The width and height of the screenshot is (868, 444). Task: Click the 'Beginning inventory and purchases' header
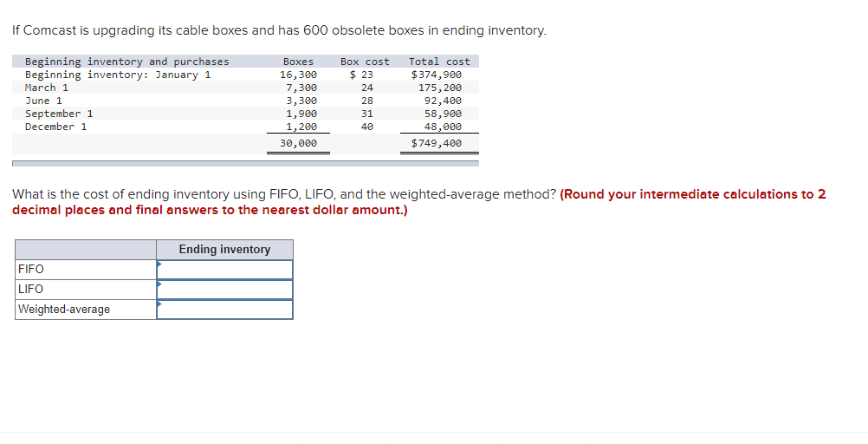click(126, 62)
